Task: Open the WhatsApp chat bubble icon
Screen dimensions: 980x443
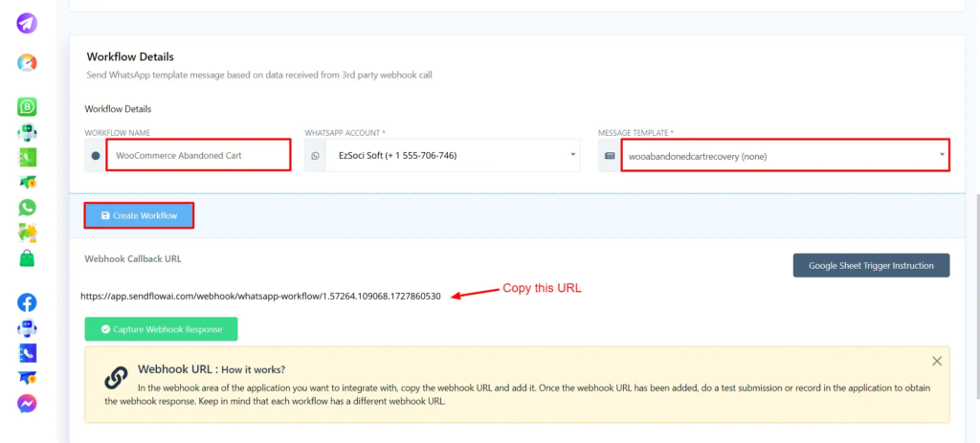Action: (x=27, y=208)
